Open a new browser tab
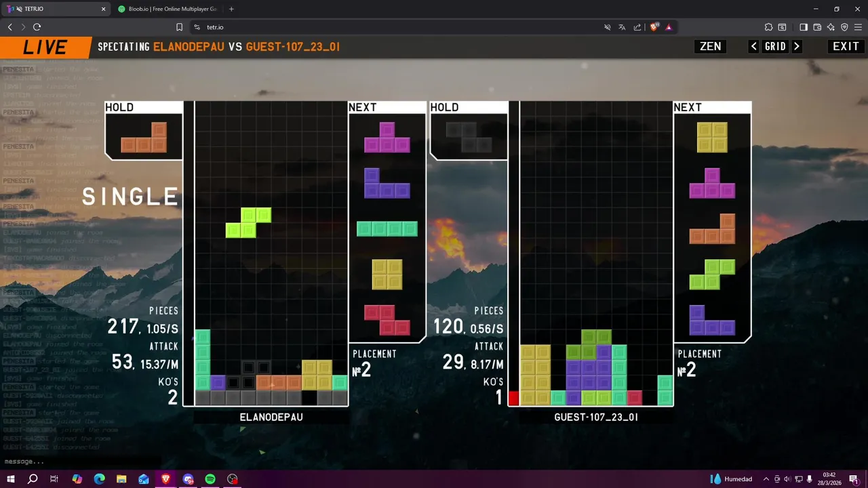The image size is (868, 488). 231,9
